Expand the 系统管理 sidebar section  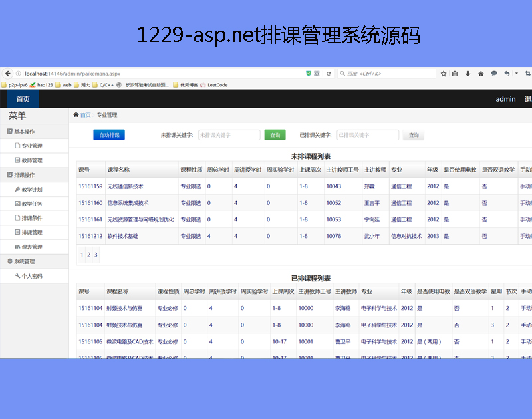coord(25,261)
